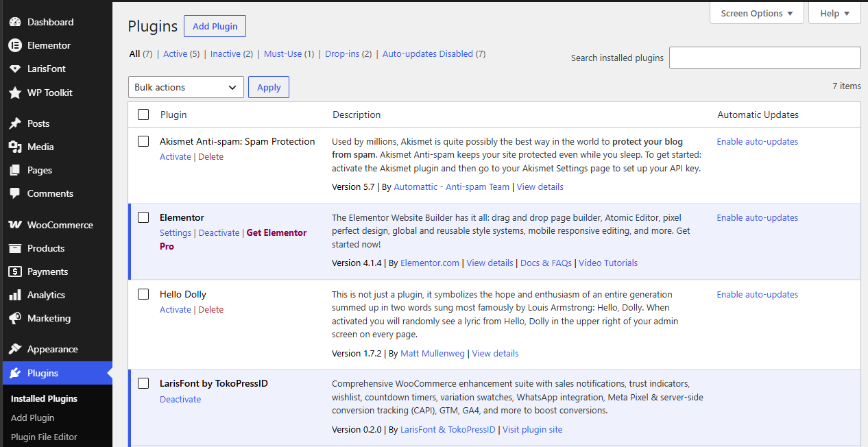868x447 pixels.
Task: Enable auto-updates for Hello Dolly
Action: click(758, 294)
